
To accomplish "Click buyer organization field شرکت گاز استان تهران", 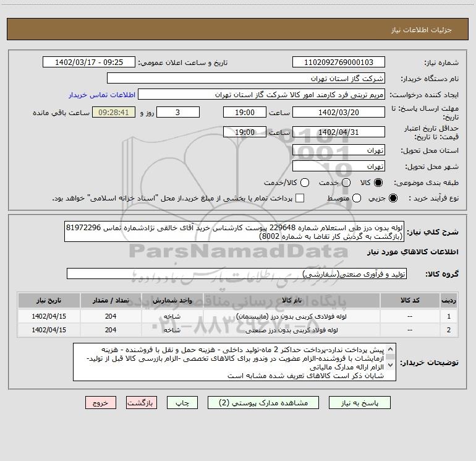I will (246, 79).
